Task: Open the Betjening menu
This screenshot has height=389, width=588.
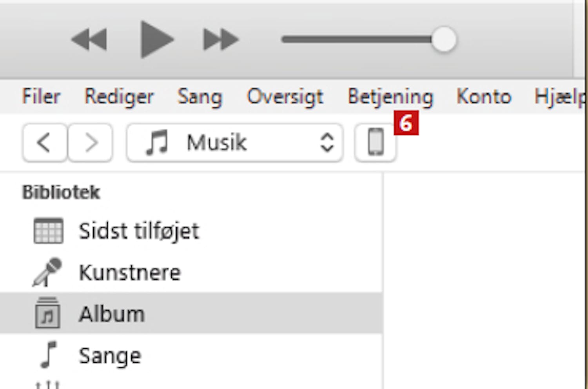Action: [390, 97]
